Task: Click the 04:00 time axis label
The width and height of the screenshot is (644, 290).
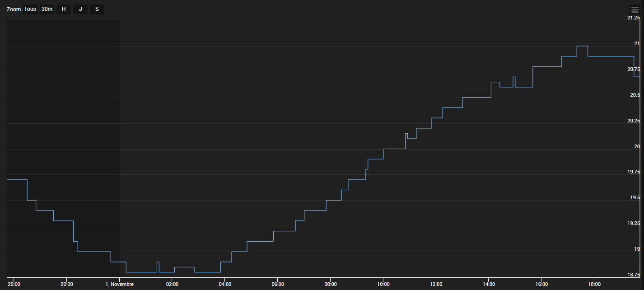Action: click(x=225, y=284)
